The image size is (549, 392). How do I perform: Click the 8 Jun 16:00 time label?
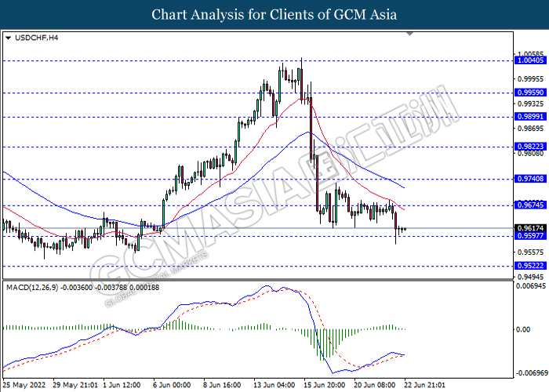[222, 385]
